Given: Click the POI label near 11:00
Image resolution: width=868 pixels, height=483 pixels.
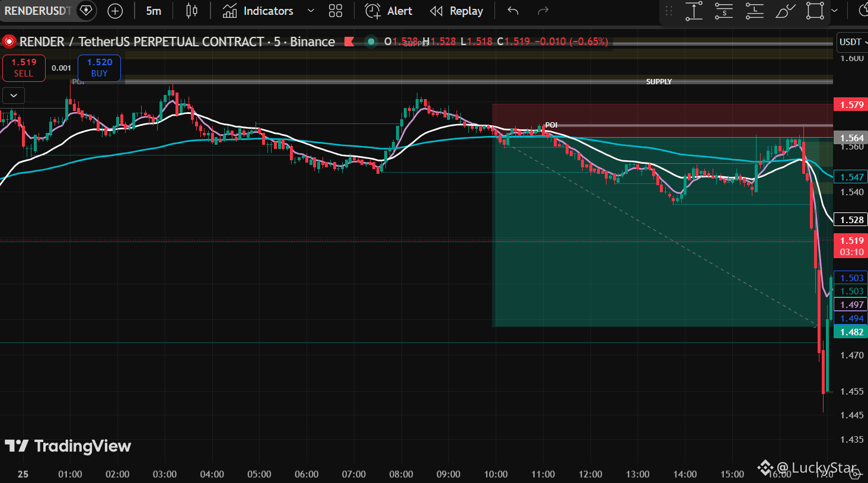Looking at the screenshot, I should [x=551, y=125].
